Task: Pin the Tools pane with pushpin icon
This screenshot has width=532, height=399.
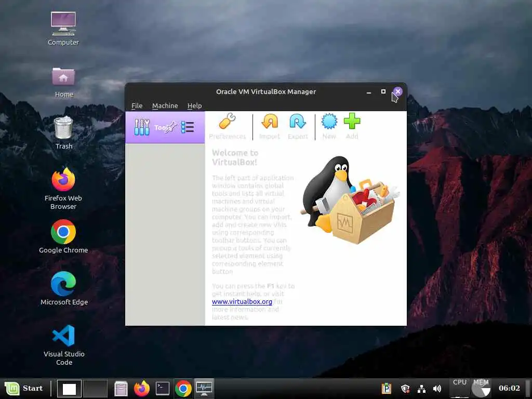Action: tap(171, 127)
